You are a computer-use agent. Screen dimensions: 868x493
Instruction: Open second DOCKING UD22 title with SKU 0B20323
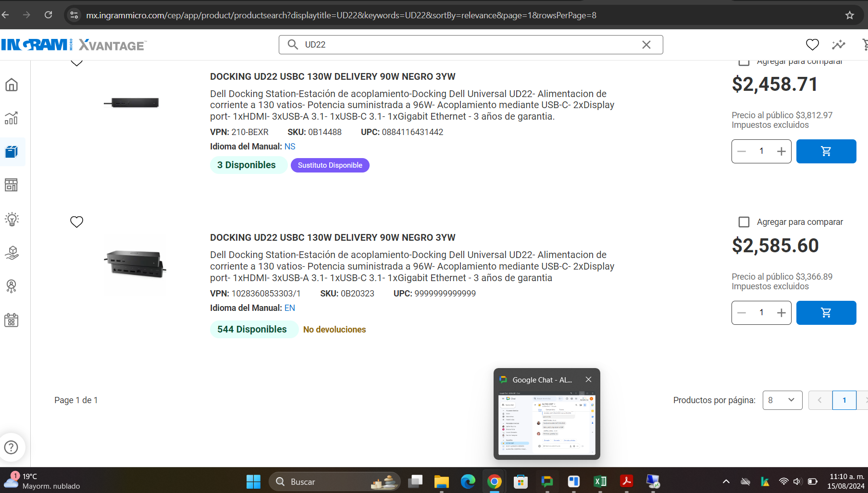333,238
